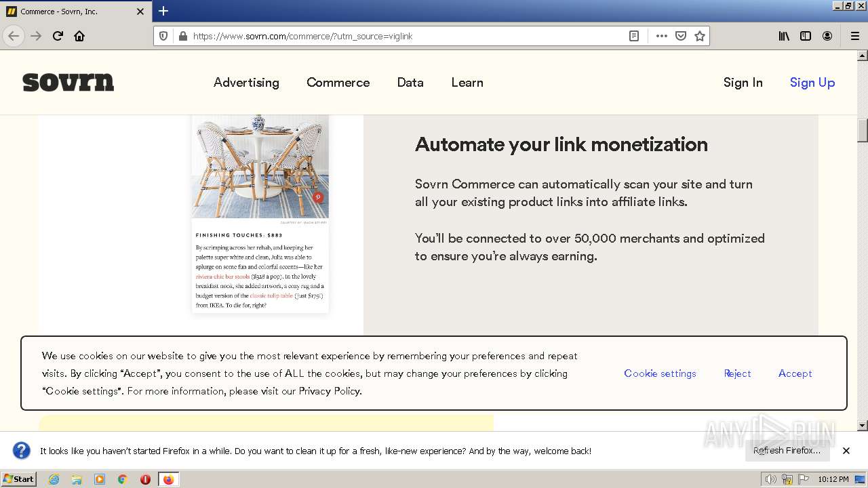Viewport: 868px width, 488px height.
Task: Open Cookie settings
Action: pyautogui.click(x=660, y=373)
